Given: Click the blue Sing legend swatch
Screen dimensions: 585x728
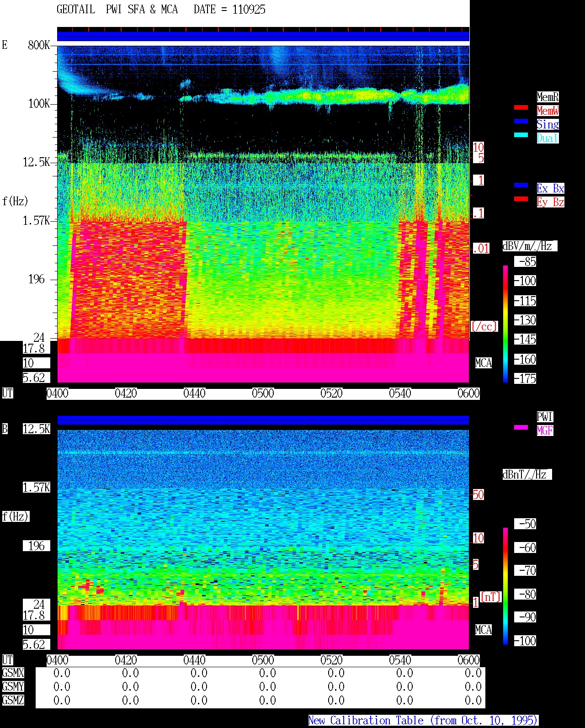Looking at the screenshot, I should tap(521, 121).
